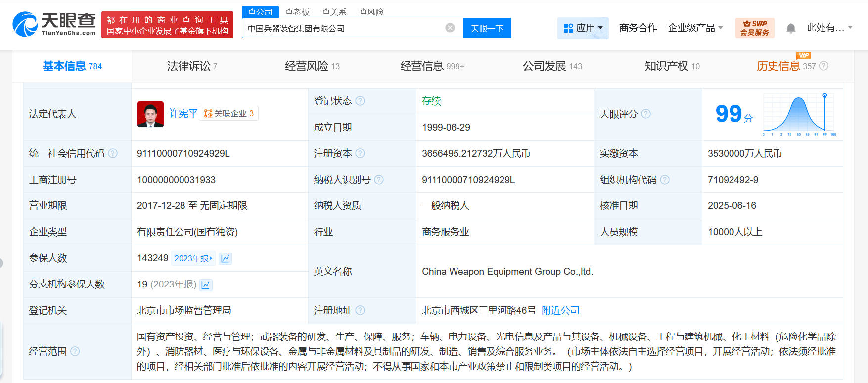Open legal representative 许宪平 link
The width and height of the screenshot is (868, 383).
click(x=183, y=114)
